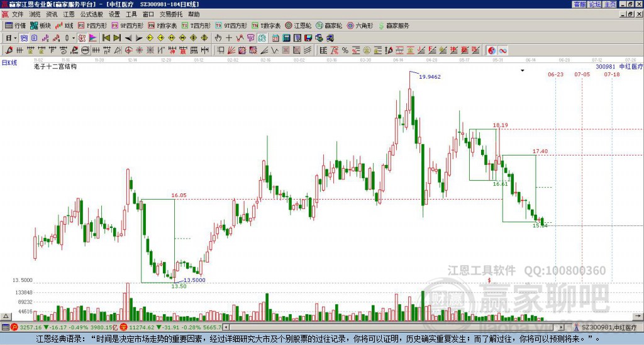Viewport: 644px width, 345px height.
Task: Click the 日K线 label
Action: [9, 63]
